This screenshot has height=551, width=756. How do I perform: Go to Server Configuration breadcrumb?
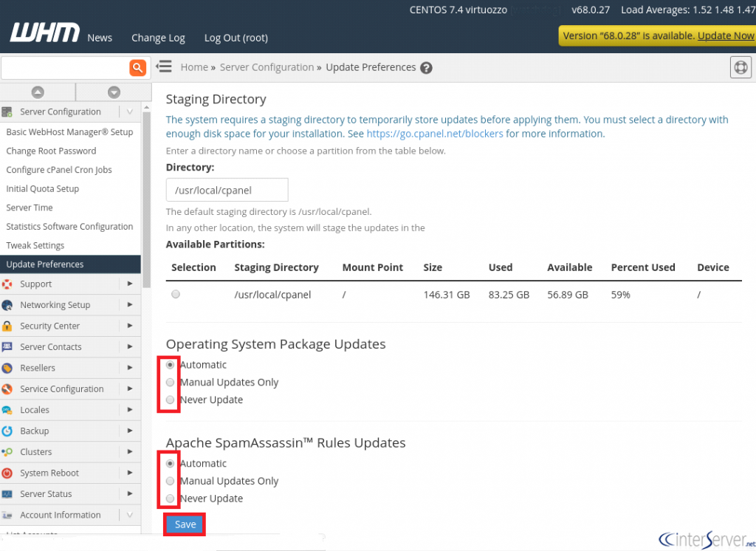point(267,67)
